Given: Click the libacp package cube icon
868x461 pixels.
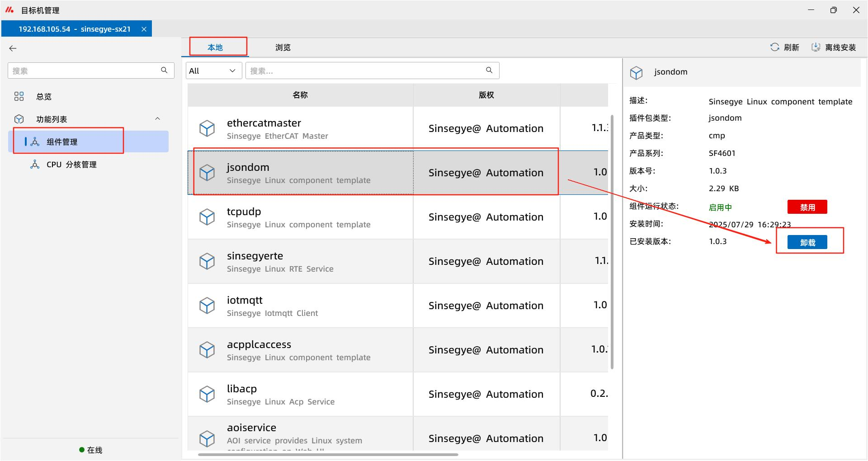Looking at the screenshot, I should tap(207, 395).
